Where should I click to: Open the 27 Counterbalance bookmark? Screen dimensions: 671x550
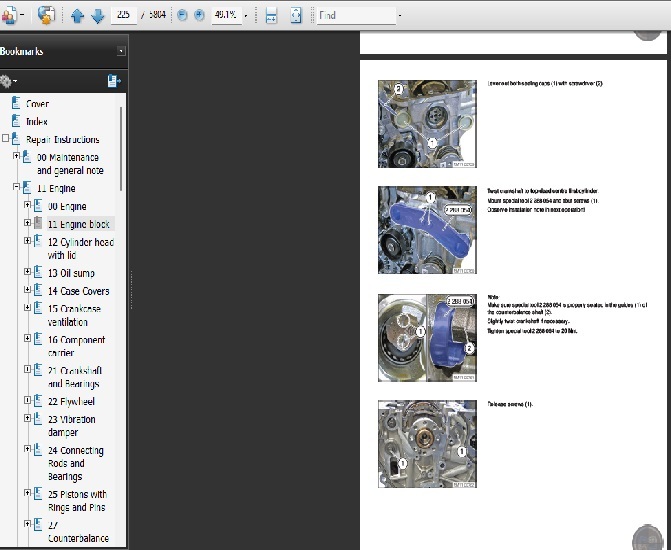(x=78, y=532)
